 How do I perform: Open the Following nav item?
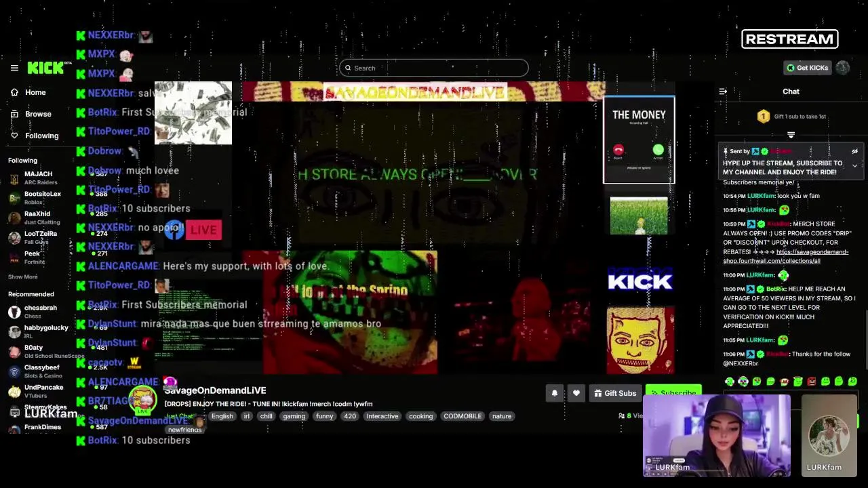42,136
